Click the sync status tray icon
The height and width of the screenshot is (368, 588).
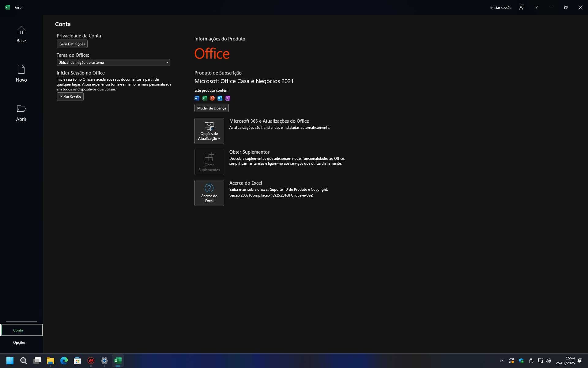[511, 361]
